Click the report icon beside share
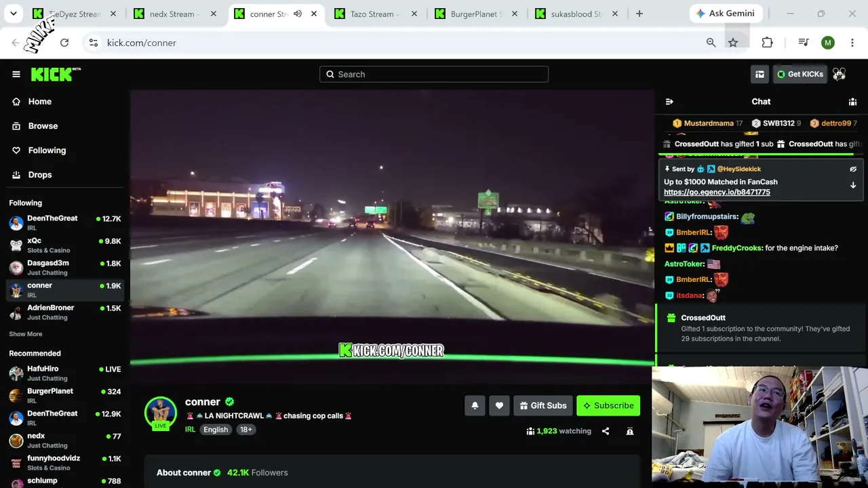This screenshot has height=488, width=868. (630, 431)
